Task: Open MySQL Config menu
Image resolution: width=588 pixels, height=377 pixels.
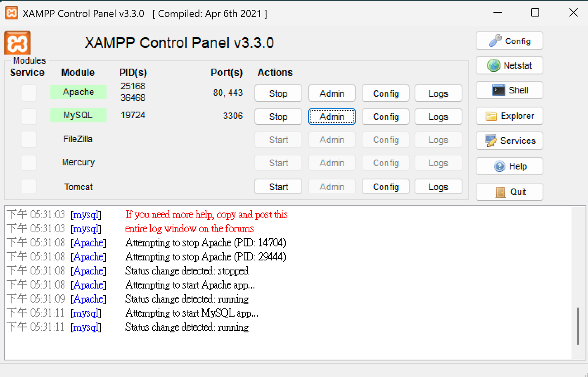Action: [386, 117]
